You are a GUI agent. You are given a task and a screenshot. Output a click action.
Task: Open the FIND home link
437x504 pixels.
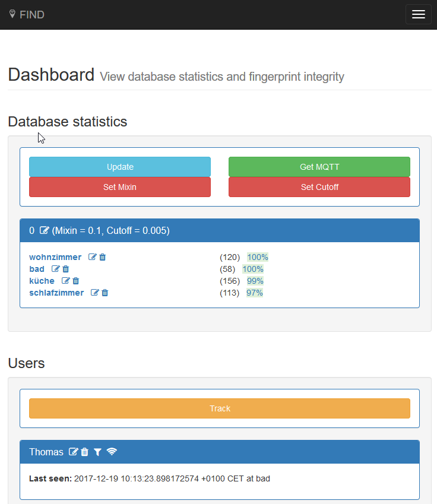[27, 14]
